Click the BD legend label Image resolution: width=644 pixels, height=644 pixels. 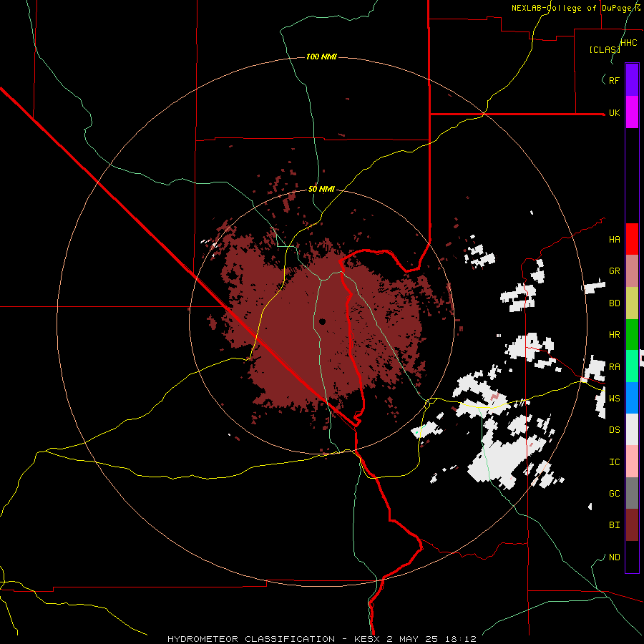point(614,303)
